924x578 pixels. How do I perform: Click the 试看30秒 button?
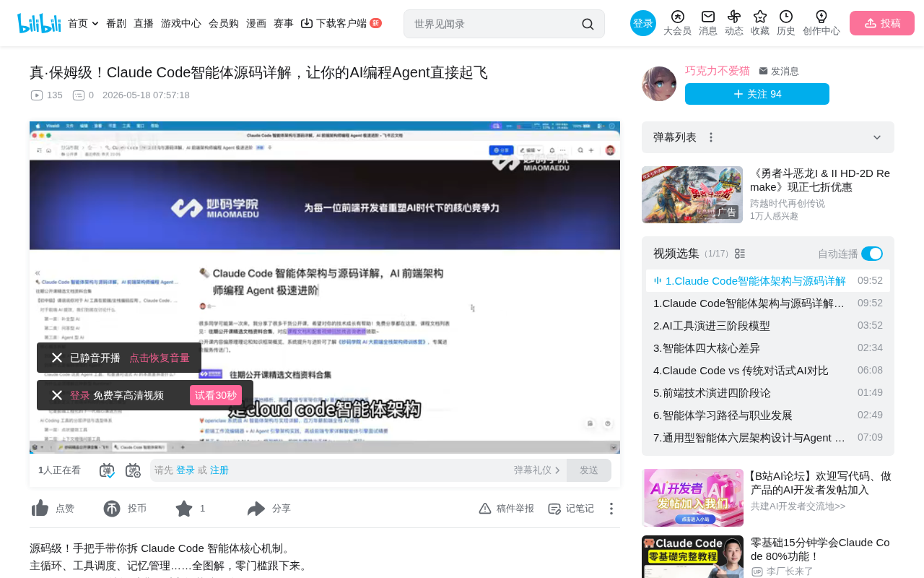click(216, 395)
